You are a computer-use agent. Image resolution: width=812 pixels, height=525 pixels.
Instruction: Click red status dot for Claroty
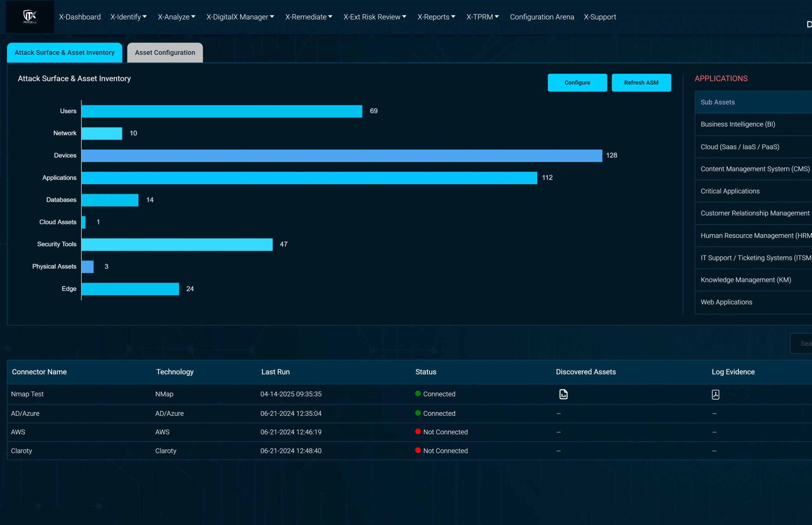418,450
